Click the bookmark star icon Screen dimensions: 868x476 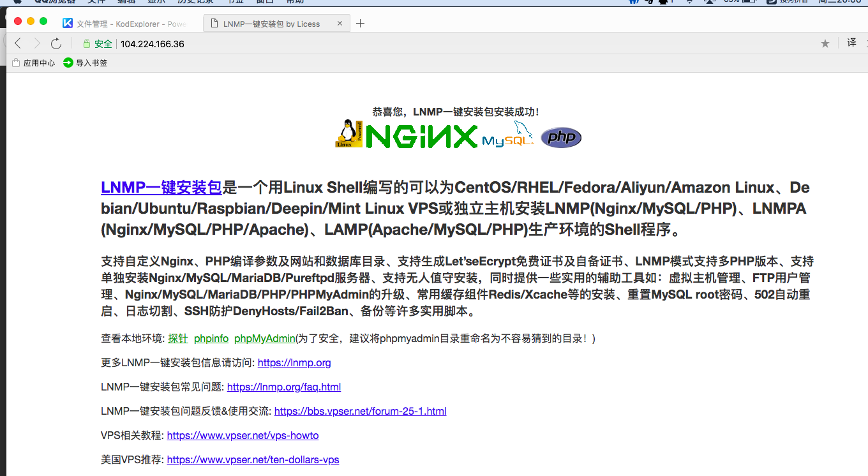tap(825, 43)
